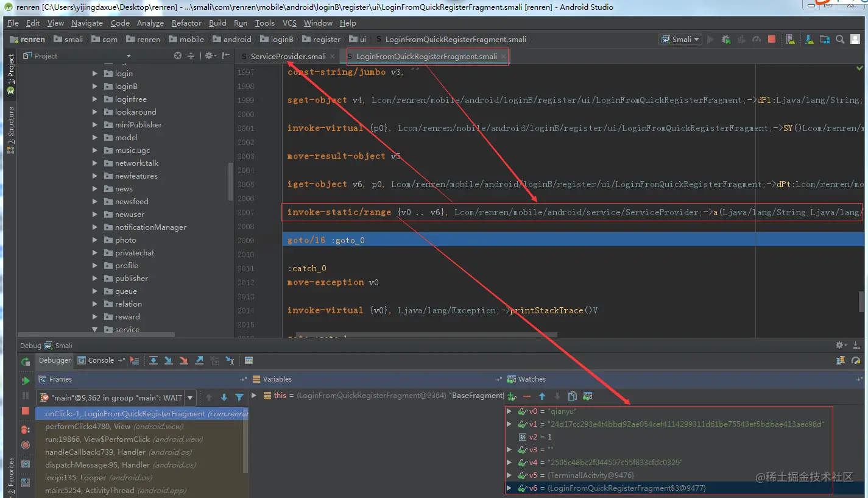The image size is (868, 498).
Task: Click the green Resume Program icon
Action: coord(26,380)
